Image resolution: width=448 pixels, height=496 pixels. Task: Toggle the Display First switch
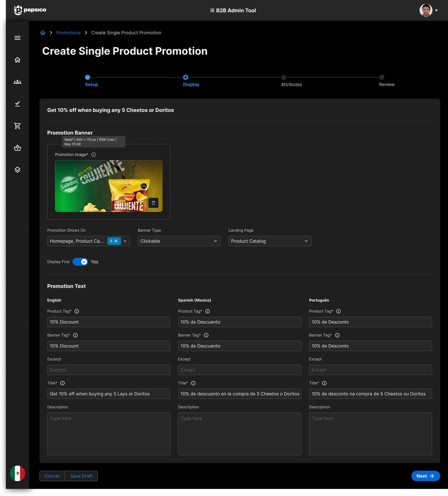(80, 262)
